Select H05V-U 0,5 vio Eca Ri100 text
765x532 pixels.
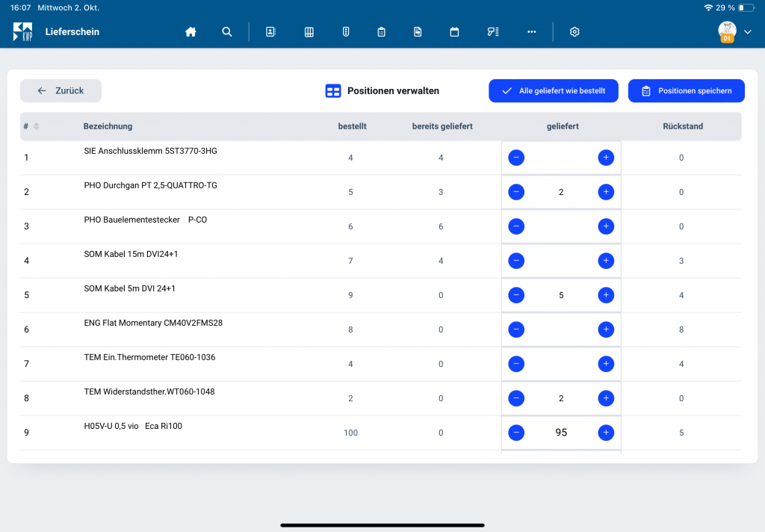pos(133,426)
